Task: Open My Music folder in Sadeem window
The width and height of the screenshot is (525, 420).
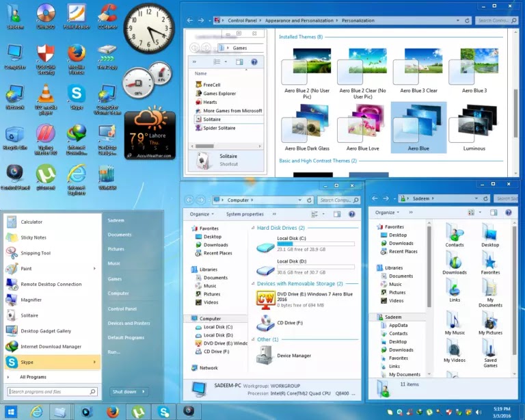Action: click(x=455, y=323)
